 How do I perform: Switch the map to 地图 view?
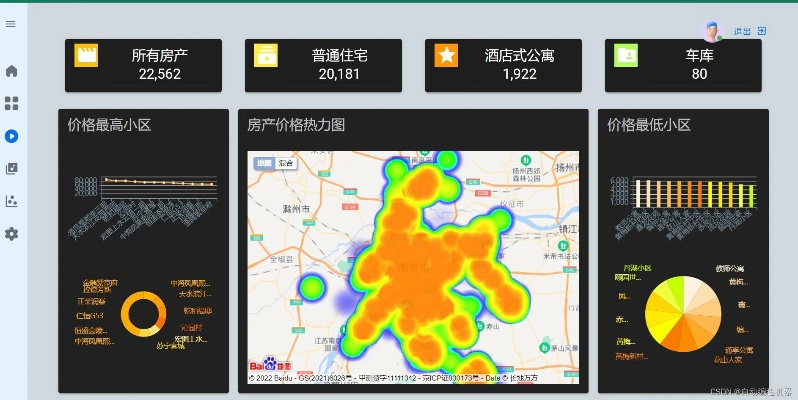point(264,163)
